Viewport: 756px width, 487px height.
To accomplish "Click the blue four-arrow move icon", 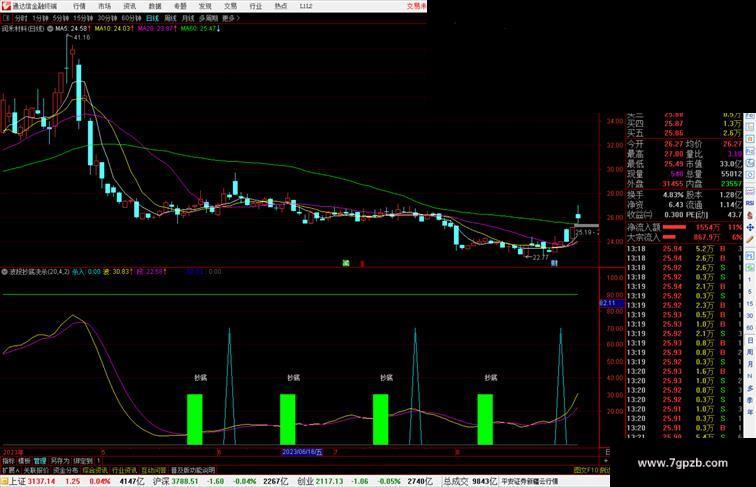I will point(750,227).
